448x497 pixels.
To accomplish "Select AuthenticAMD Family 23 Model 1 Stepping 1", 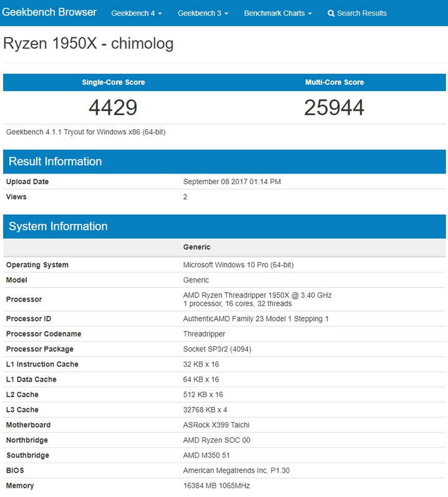I will (x=256, y=319).
